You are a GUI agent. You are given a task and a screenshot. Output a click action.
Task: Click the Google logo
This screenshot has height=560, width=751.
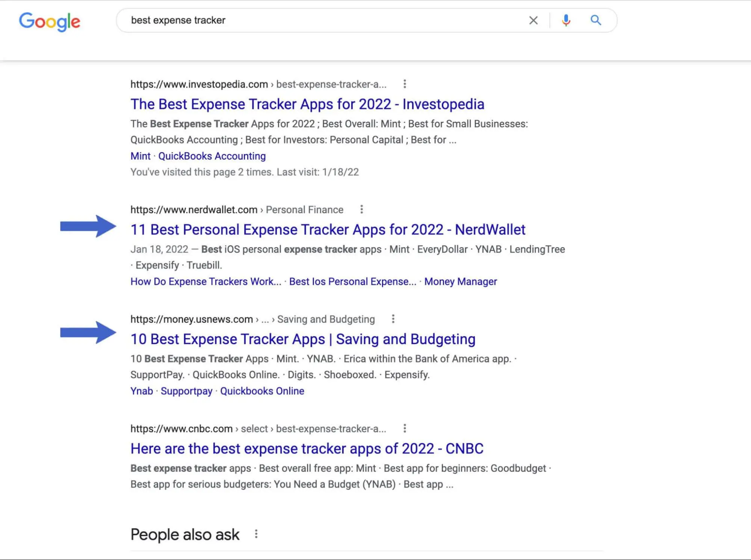tap(49, 21)
